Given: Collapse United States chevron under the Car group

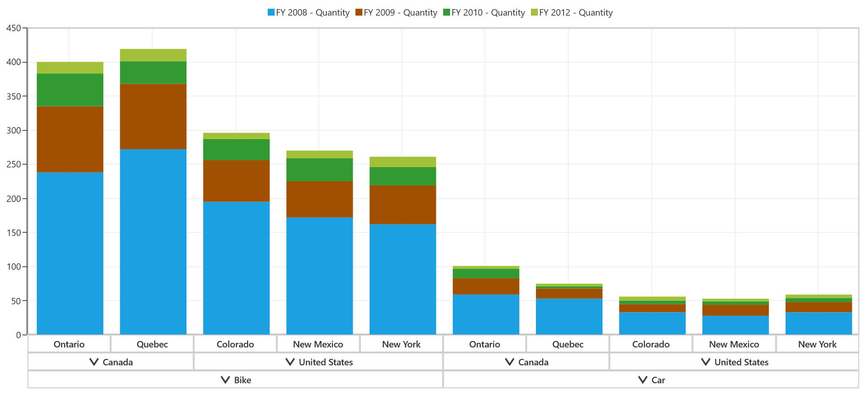Looking at the screenshot, I should 705,362.
